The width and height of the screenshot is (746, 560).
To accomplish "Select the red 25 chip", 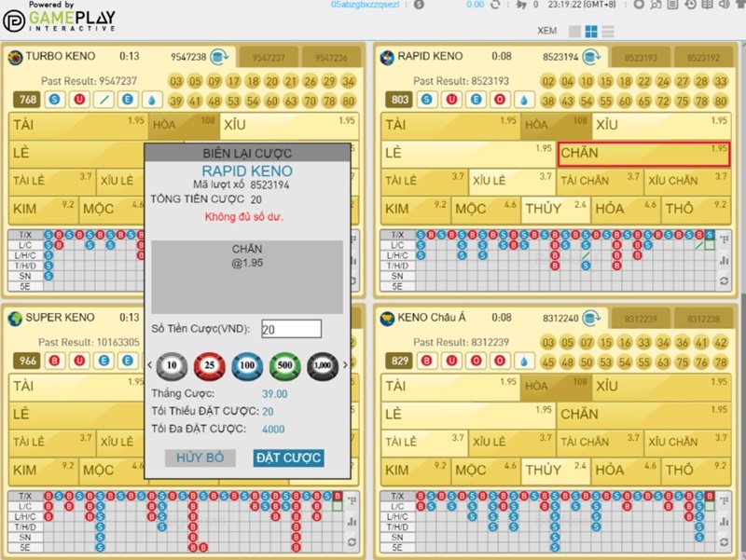I will point(209,366).
